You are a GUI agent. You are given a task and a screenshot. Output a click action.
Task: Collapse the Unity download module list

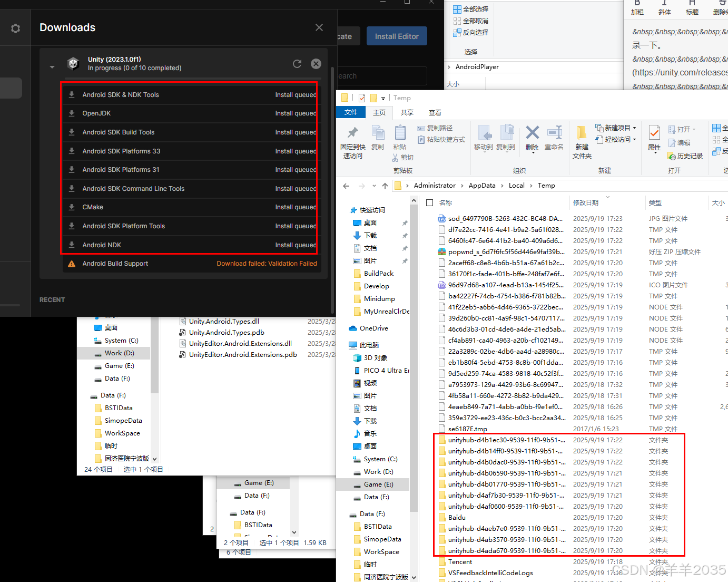pyautogui.click(x=52, y=67)
